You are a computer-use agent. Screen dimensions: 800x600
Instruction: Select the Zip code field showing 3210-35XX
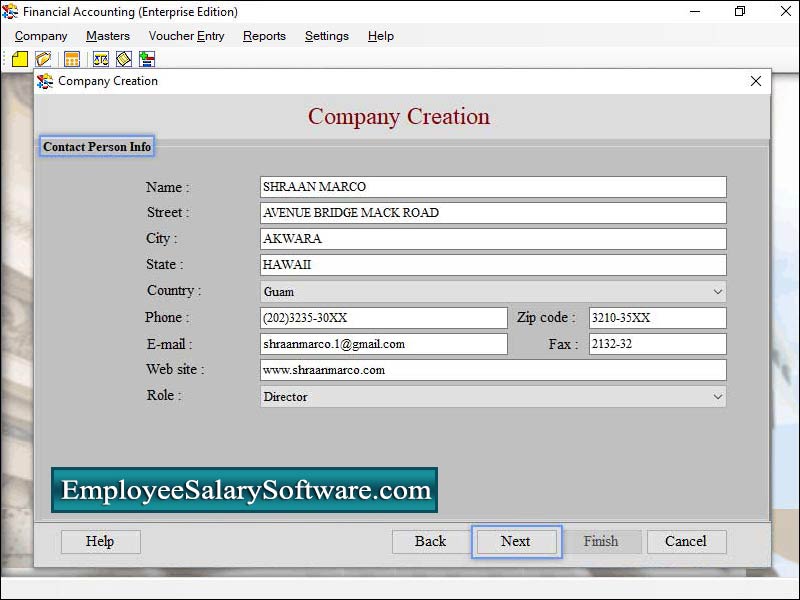pyautogui.click(x=657, y=317)
